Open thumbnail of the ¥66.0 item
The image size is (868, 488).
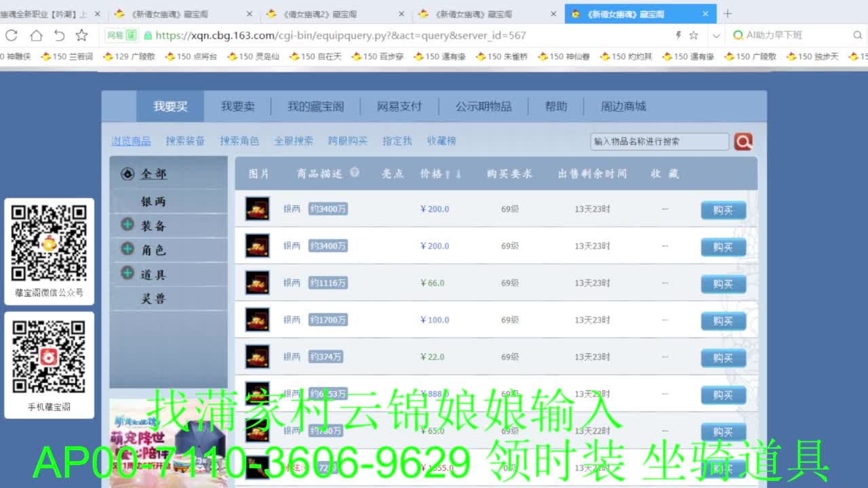point(257,283)
